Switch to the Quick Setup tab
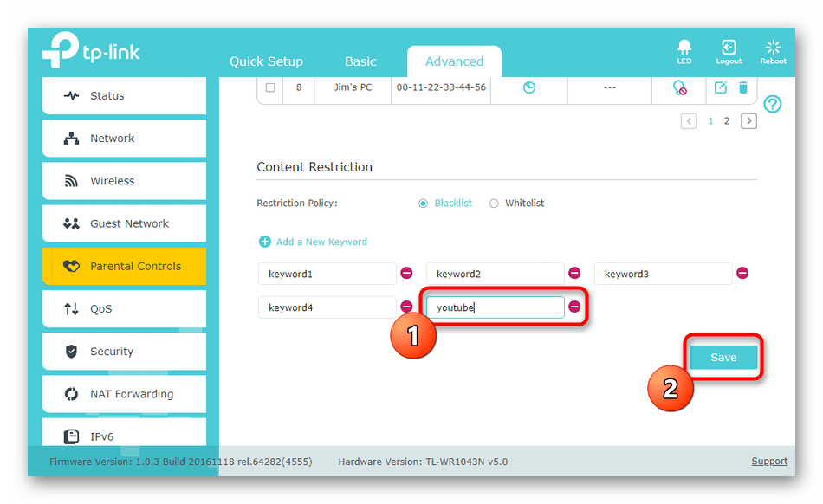The height and width of the screenshot is (504, 823). pyautogui.click(x=266, y=61)
